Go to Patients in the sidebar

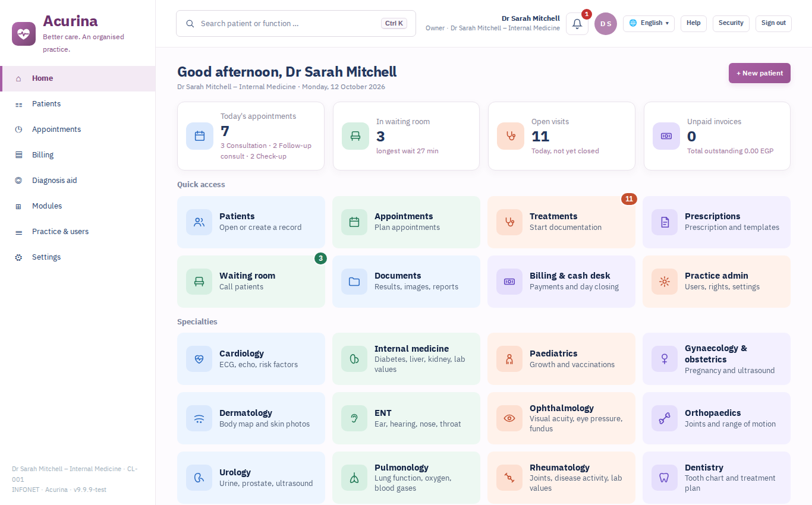[x=78, y=104]
